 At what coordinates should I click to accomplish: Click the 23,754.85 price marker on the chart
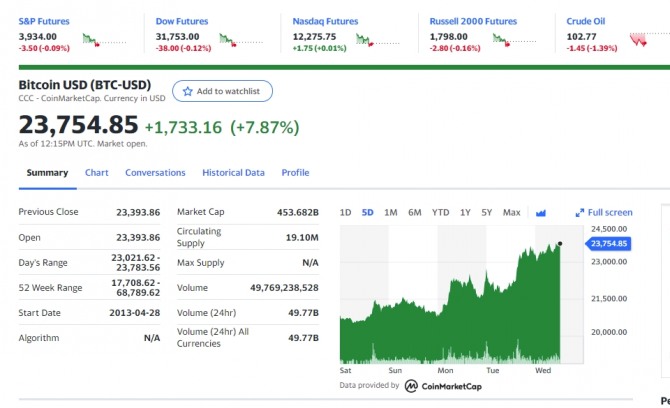(x=608, y=244)
